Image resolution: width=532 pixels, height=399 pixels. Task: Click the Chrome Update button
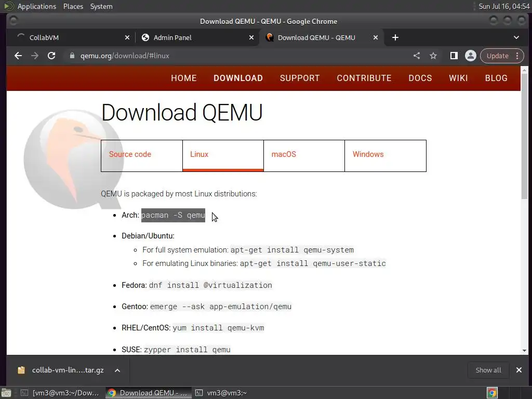click(497, 56)
